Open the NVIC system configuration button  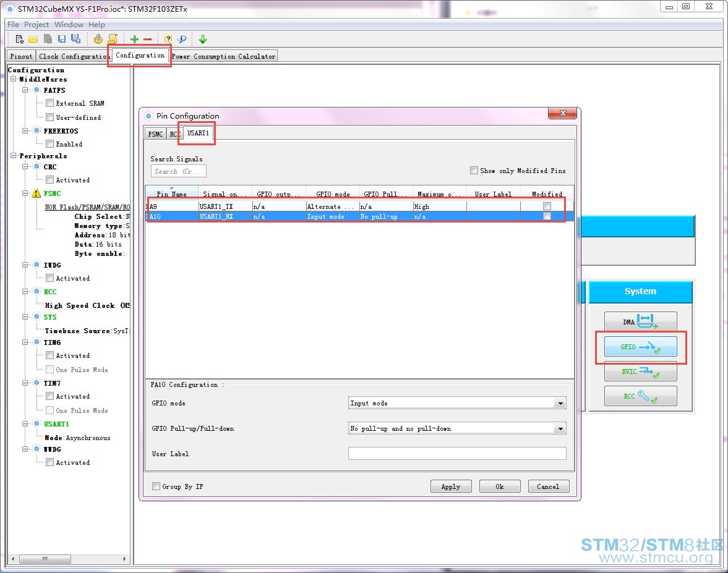640,371
